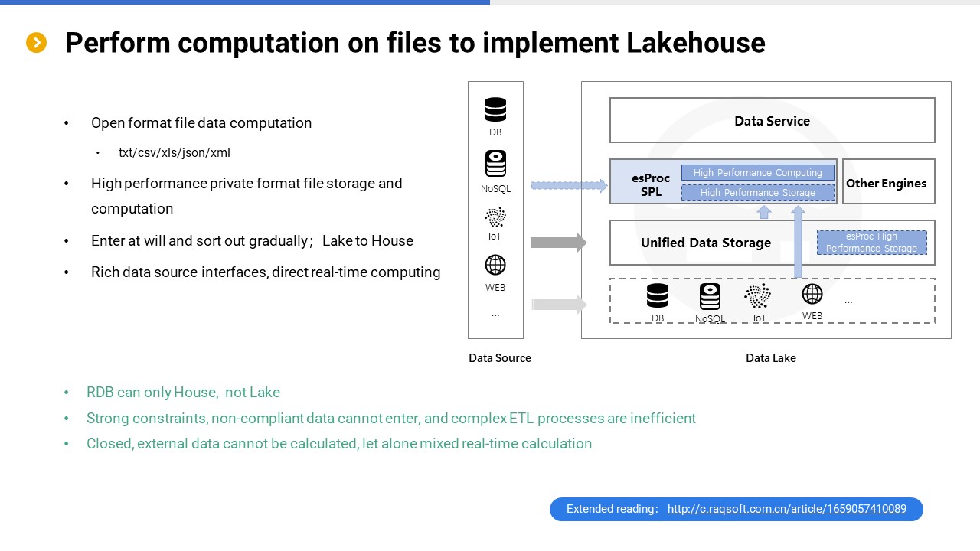The image size is (980, 551).
Task: Select the Data Service box
Action: point(772,120)
